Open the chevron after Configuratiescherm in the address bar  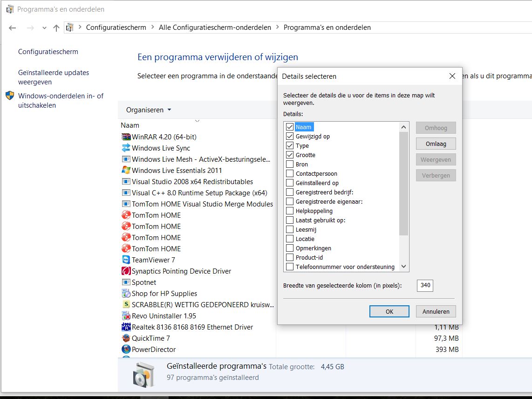pyautogui.click(x=152, y=27)
